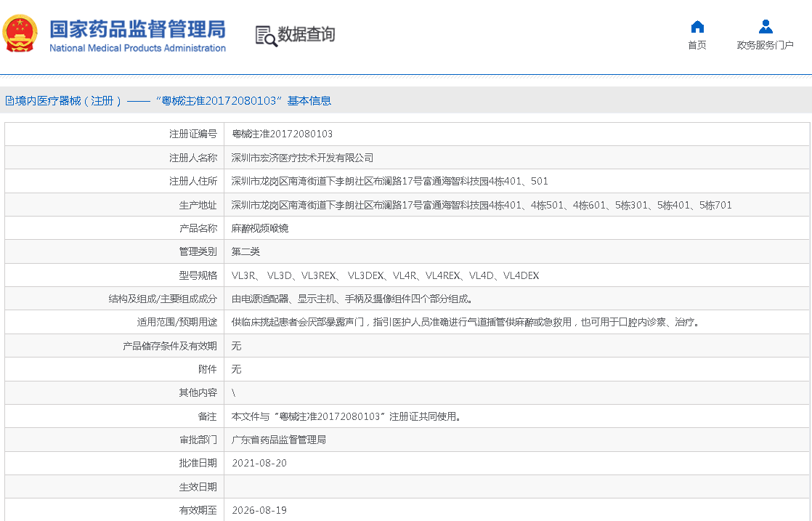The height and width of the screenshot is (521, 812).
Task: Click the national emblem logo
Action: 20,33
